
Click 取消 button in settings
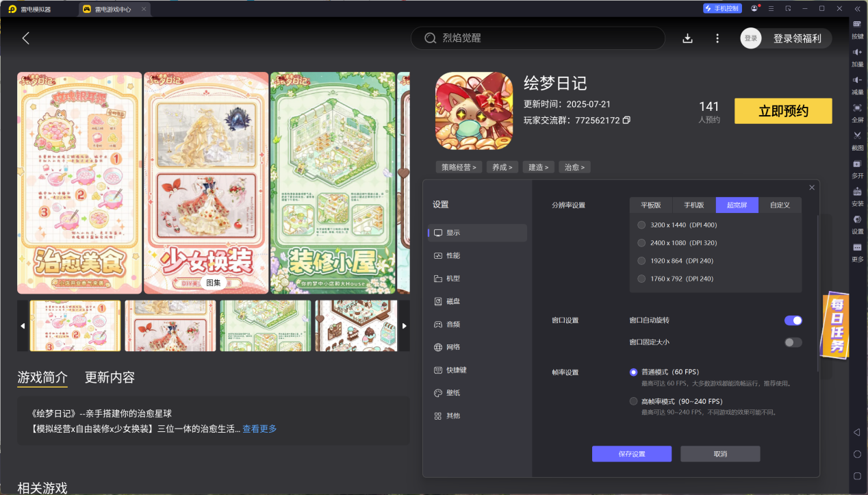point(720,454)
